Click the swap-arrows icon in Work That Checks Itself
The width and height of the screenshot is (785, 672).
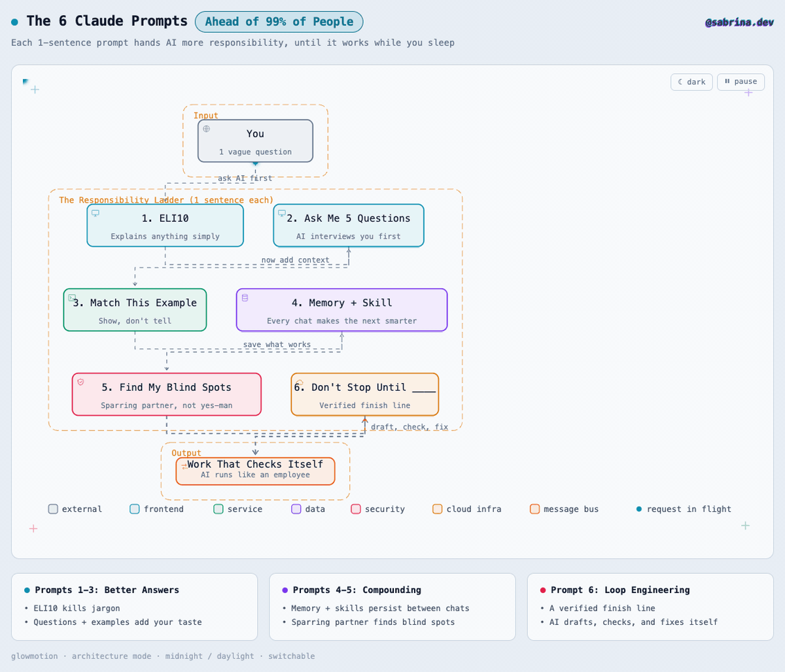[184, 466]
